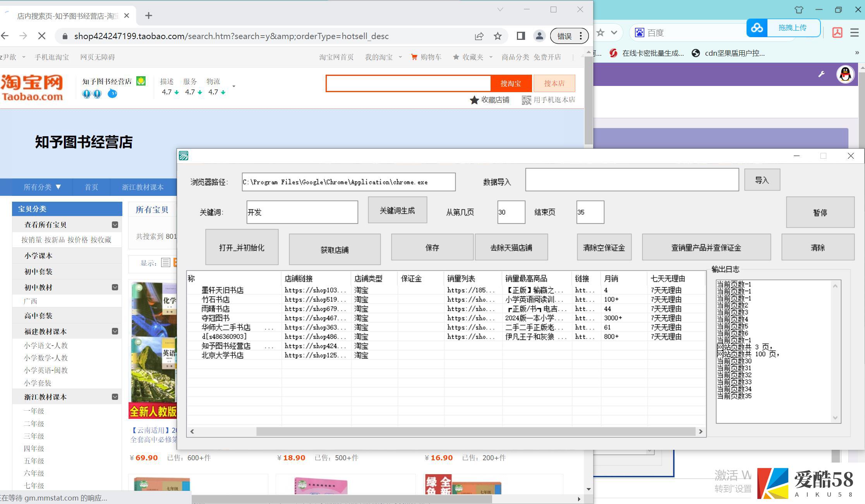Open the 首页 nav tab
865x504 pixels.
tap(91, 187)
